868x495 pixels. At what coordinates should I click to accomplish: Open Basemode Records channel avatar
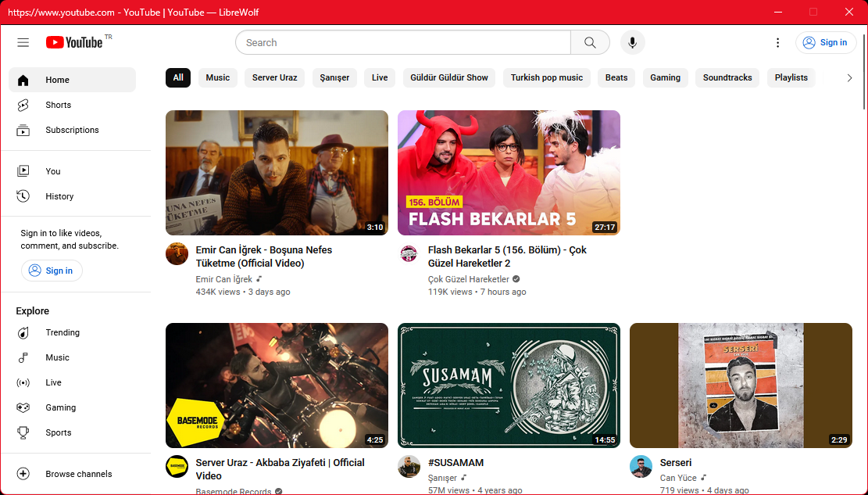point(177,467)
